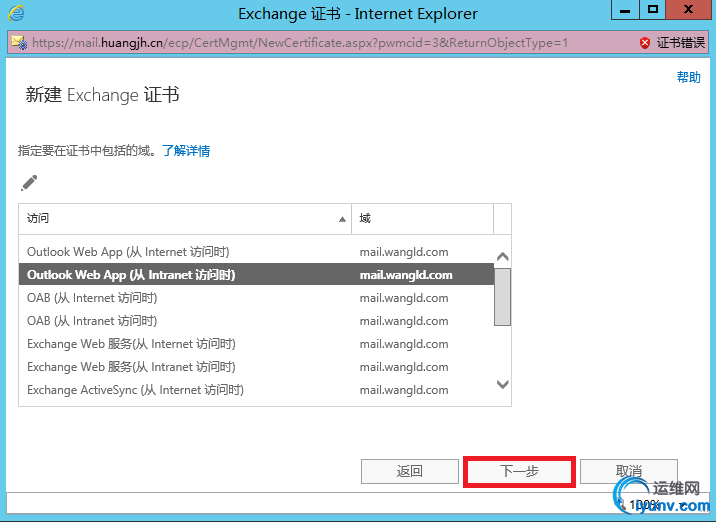
Task: Select OAB (从 Internet 访问时) row
Action: pos(256,298)
